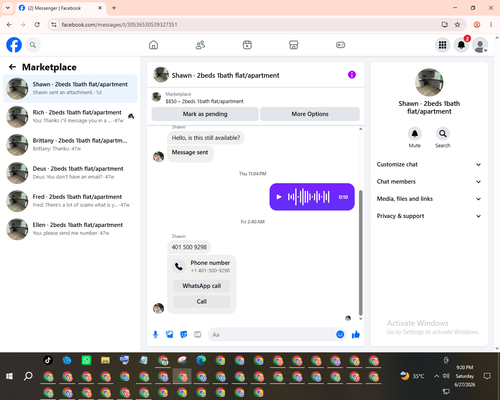Click Mark as pending button
Image resolution: width=500 pixels, height=400 pixels.
pyautogui.click(x=205, y=114)
